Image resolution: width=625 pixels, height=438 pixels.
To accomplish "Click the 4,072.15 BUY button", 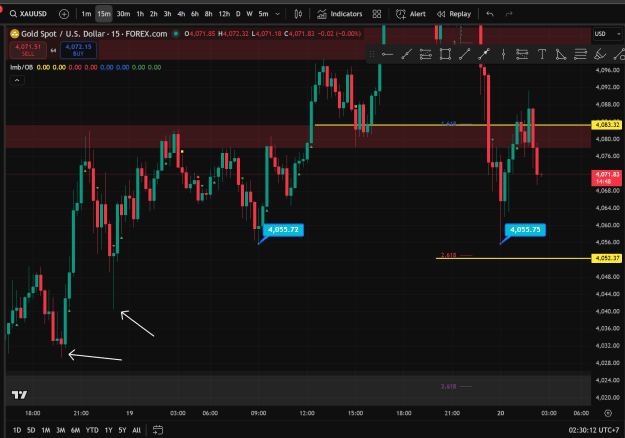I will pyautogui.click(x=78, y=50).
